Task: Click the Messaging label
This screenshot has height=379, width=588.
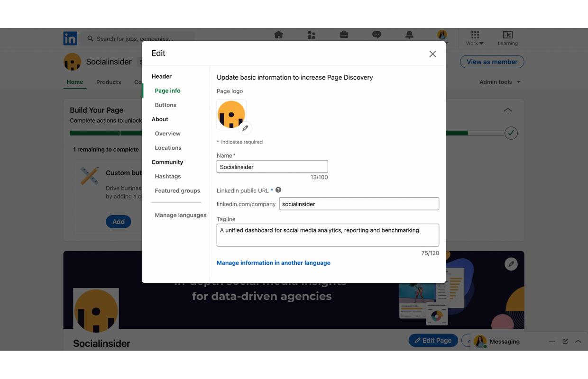Action: click(505, 342)
